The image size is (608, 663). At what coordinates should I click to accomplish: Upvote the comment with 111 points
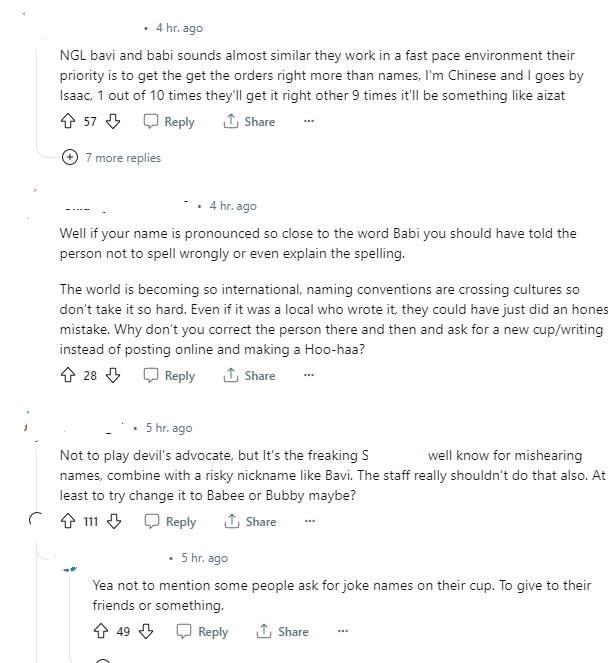(x=68, y=522)
